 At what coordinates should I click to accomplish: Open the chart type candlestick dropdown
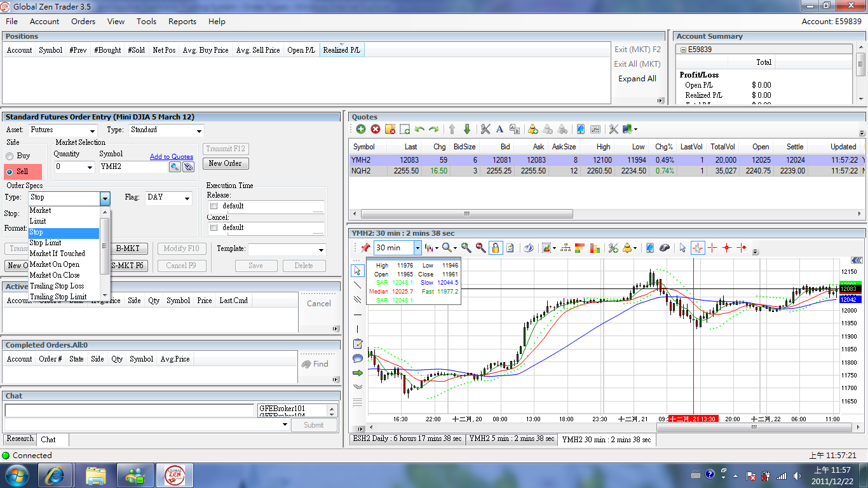click(437, 248)
